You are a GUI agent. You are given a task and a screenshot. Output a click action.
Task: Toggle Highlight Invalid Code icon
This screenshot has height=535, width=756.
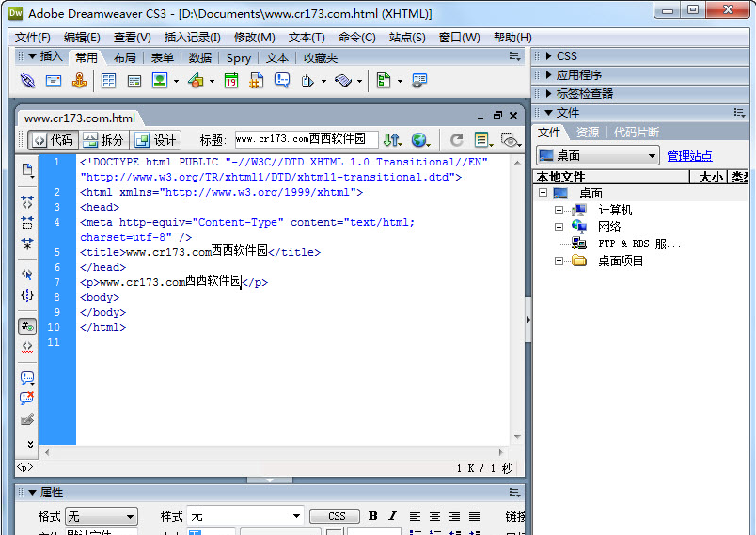click(x=27, y=347)
